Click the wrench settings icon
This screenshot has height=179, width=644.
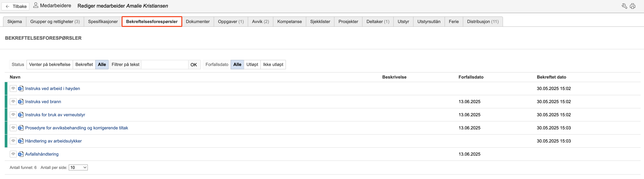pyautogui.click(x=624, y=6)
